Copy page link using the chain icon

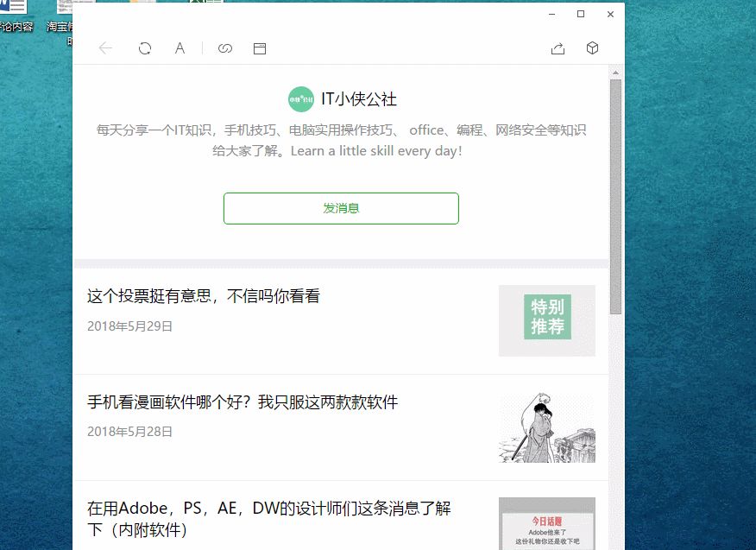click(225, 48)
